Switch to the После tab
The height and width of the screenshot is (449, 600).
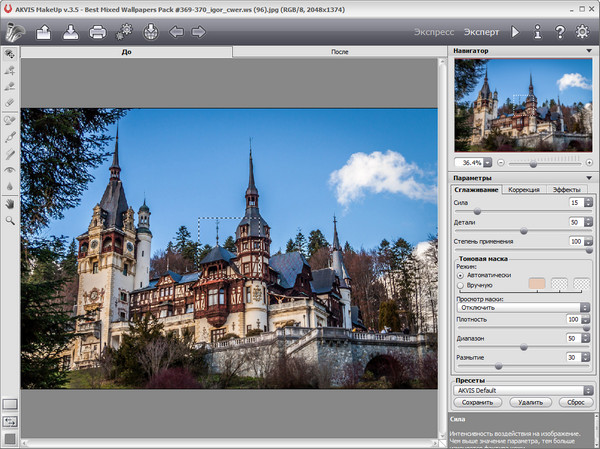click(x=338, y=51)
